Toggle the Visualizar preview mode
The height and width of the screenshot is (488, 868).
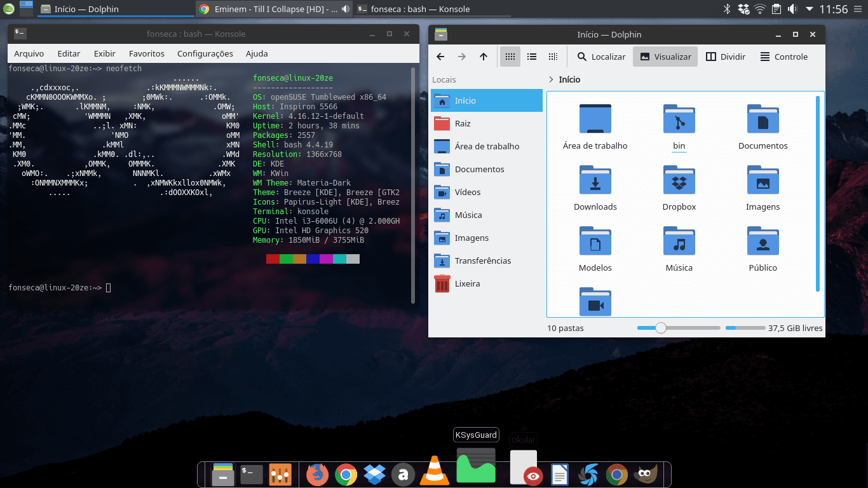[665, 56]
